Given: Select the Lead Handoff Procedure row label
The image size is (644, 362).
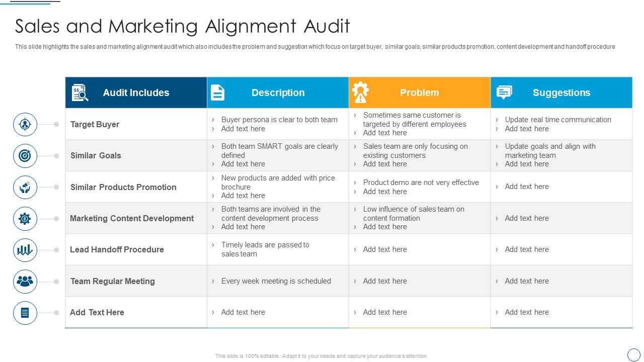Looking at the screenshot, I should point(117,249).
